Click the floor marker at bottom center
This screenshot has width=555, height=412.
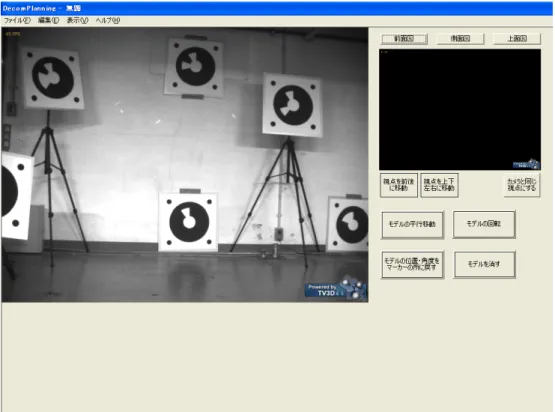click(x=189, y=222)
